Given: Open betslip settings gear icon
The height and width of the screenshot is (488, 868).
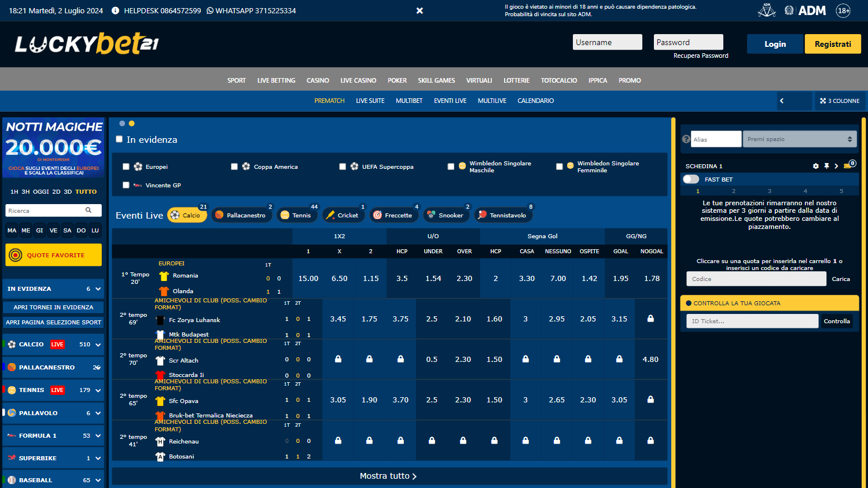Looking at the screenshot, I should 816,166.
